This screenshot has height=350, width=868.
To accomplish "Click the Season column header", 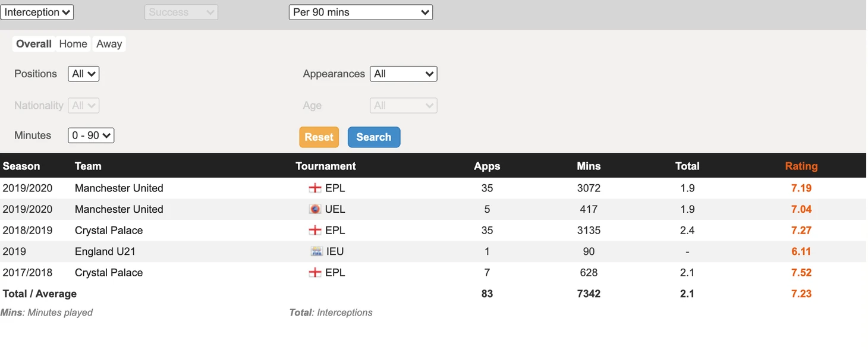I will 21,166.
